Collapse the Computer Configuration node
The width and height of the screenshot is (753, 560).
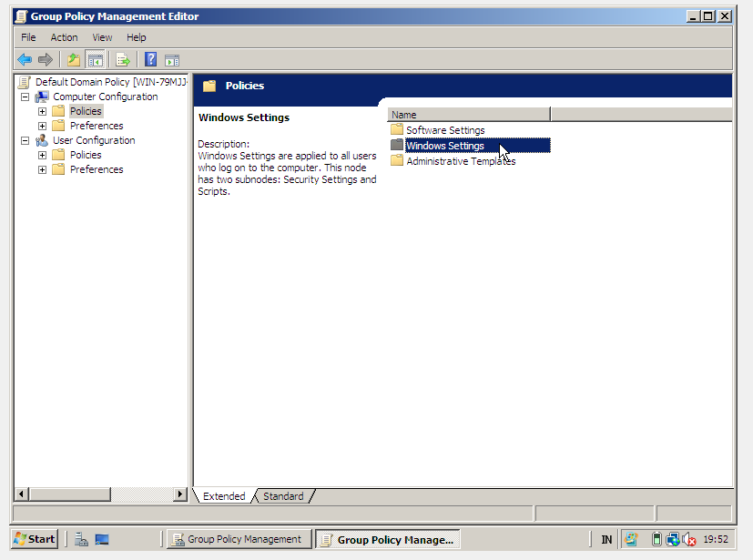(25, 97)
